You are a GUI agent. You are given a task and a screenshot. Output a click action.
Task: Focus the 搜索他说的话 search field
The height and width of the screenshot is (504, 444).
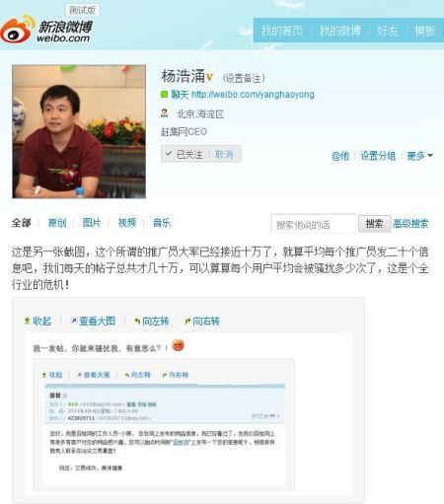click(314, 224)
